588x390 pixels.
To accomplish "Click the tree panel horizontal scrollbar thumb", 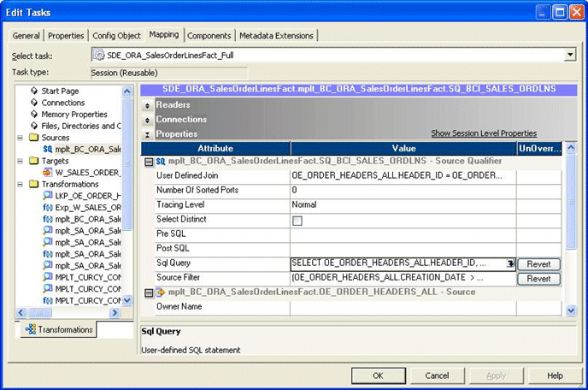I will [39, 312].
